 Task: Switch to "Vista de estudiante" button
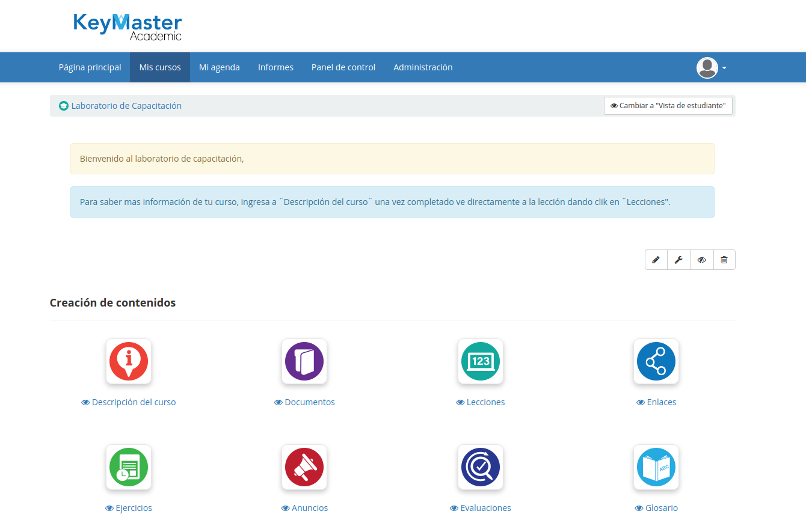tap(668, 106)
